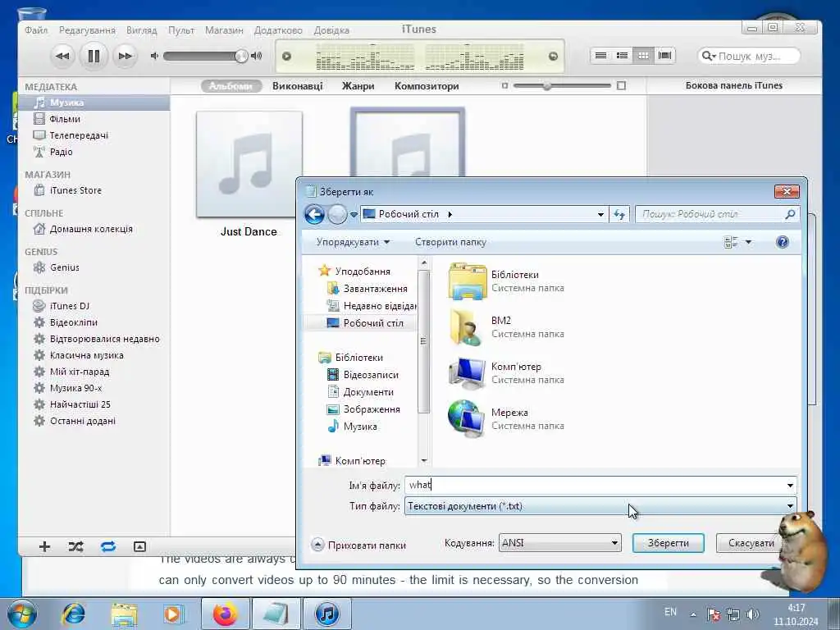Expand the Робочий стіл address bar dropdown

[x=600, y=214]
